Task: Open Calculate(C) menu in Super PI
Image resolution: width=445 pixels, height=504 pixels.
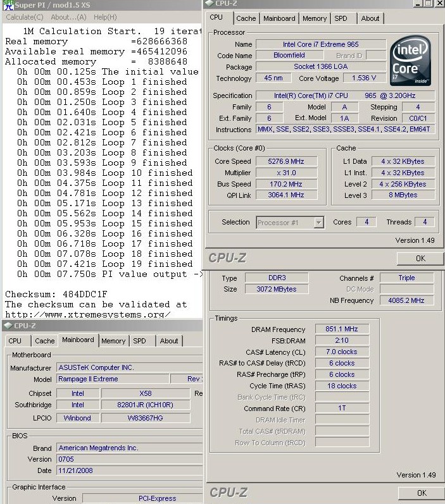Action: [x=25, y=17]
